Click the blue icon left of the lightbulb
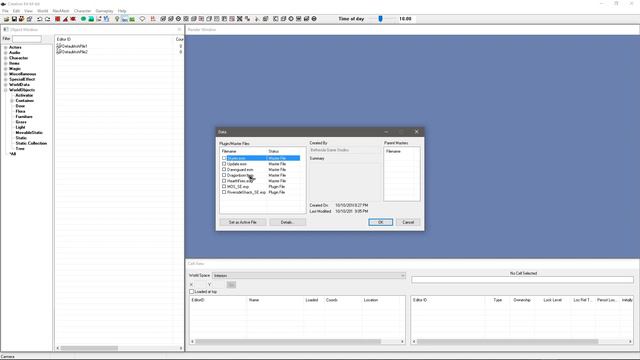 coord(107,19)
